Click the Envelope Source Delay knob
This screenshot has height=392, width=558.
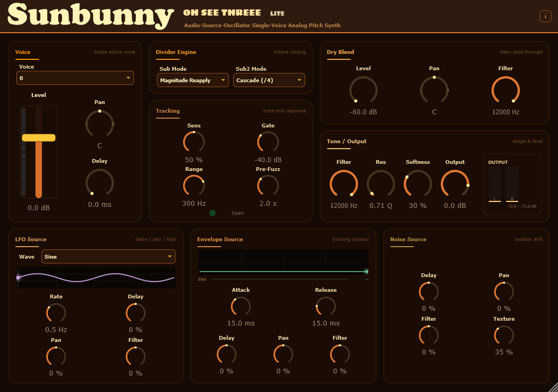coord(227,354)
